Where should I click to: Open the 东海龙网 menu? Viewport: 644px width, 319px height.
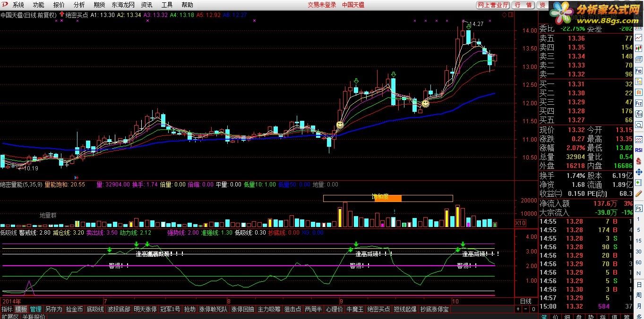click(x=123, y=5)
